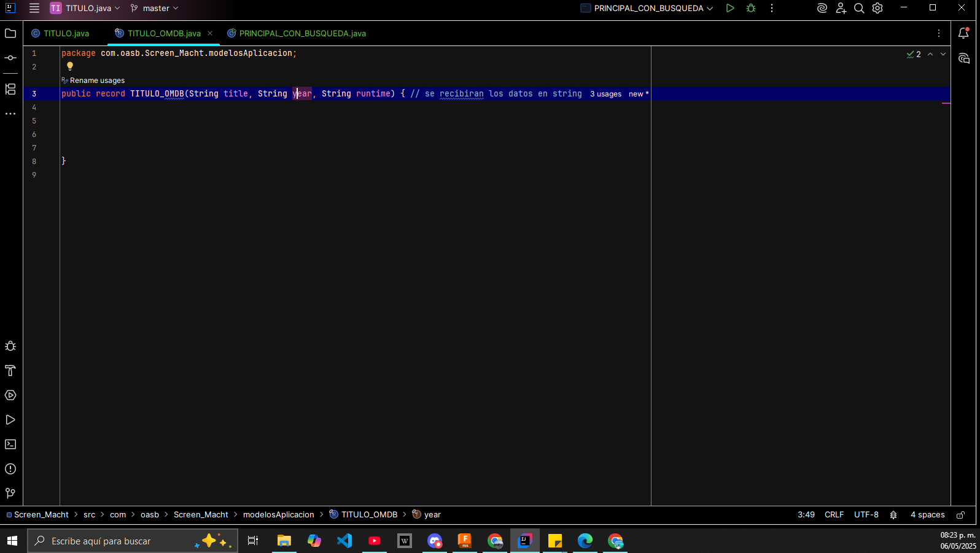The image size is (980, 553).
Task: Open Code With Me add-user icon
Action: (841, 8)
